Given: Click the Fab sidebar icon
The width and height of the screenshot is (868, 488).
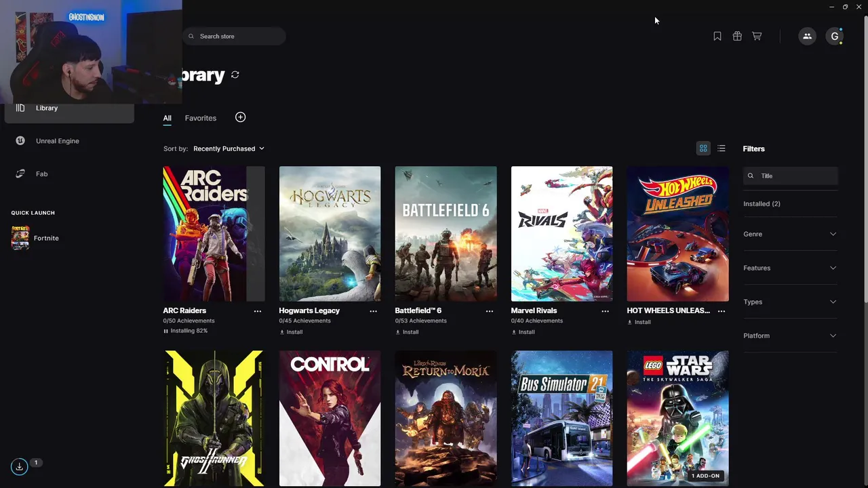Looking at the screenshot, I should 20,174.
